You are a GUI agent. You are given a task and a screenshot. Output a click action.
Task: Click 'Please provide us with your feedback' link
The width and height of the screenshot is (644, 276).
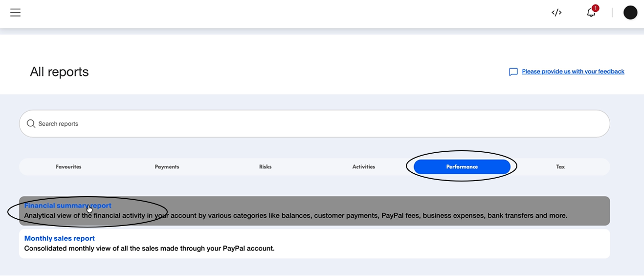(573, 71)
